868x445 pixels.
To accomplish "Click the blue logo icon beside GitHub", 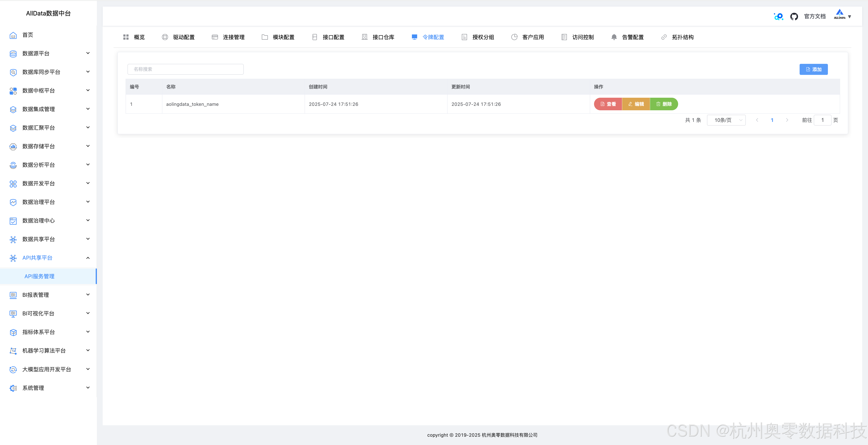I will 778,16.
